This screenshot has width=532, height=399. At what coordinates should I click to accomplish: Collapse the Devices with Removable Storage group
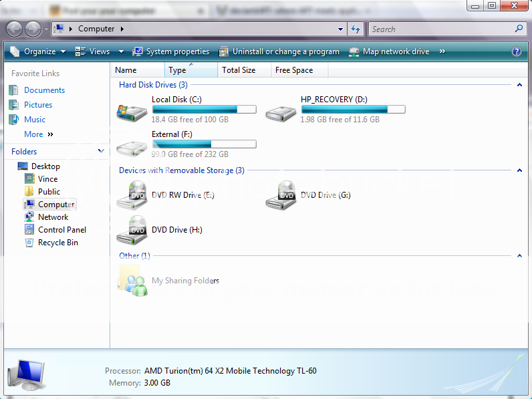tap(519, 170)
